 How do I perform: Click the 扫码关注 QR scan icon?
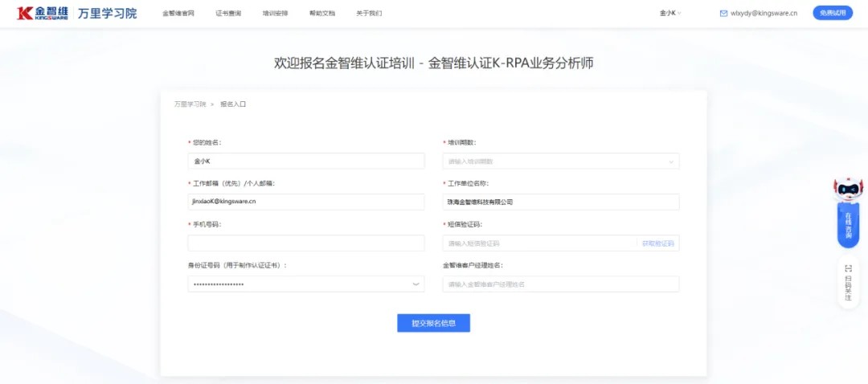[x=848, y=268]
